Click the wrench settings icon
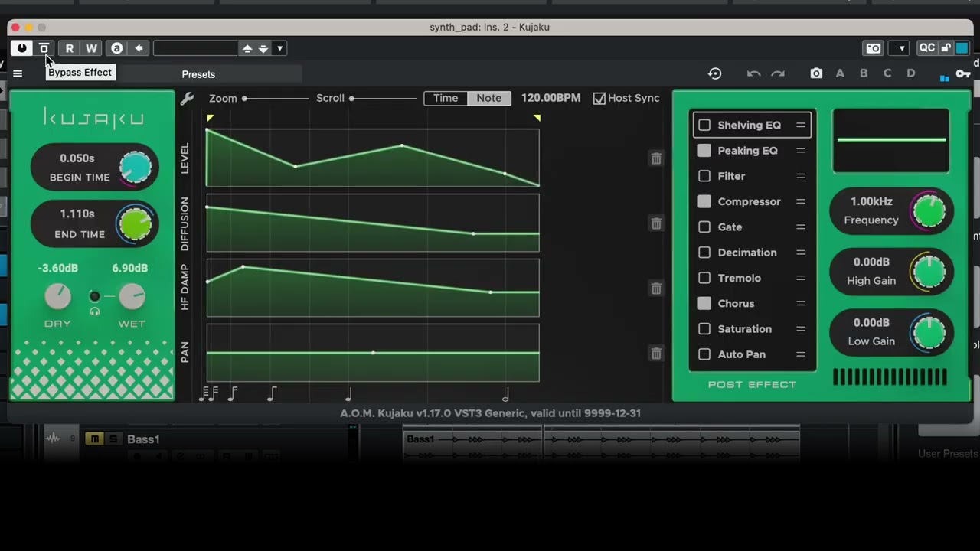The height and width of the screenshot is (551, 980). 187,99
